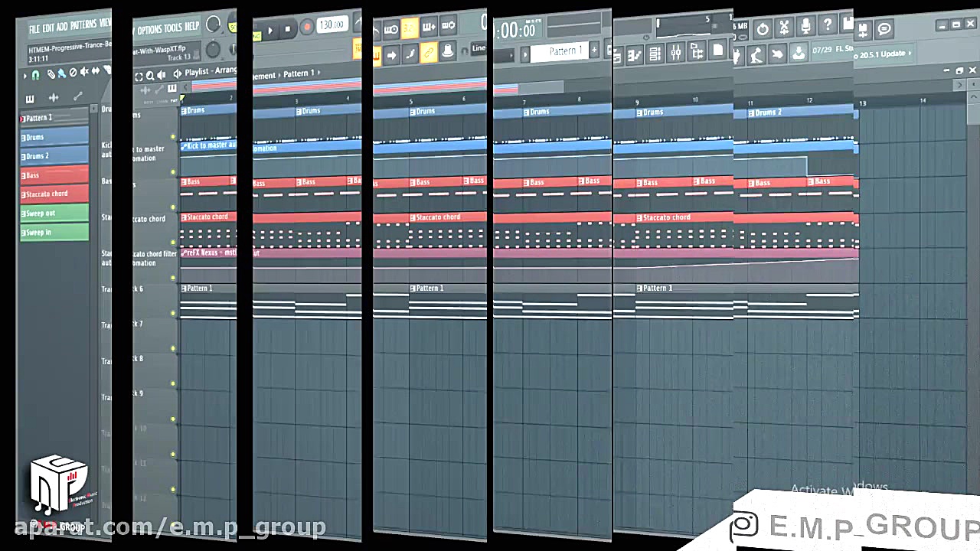Click the lower knob beside the file title
Image resolution: width=980 pixels, height=551 pixels.
point(214,51)
